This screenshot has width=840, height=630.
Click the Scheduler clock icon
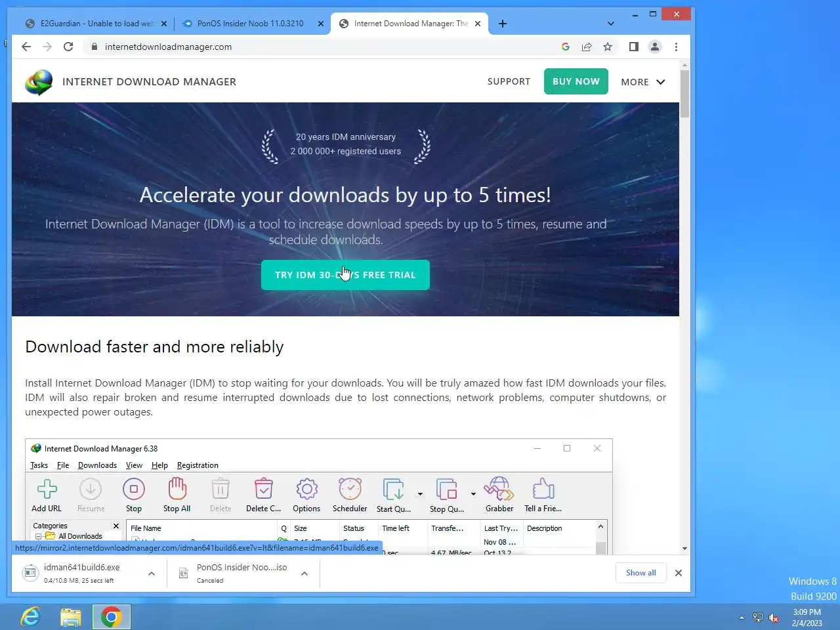(x=350, y=489)
